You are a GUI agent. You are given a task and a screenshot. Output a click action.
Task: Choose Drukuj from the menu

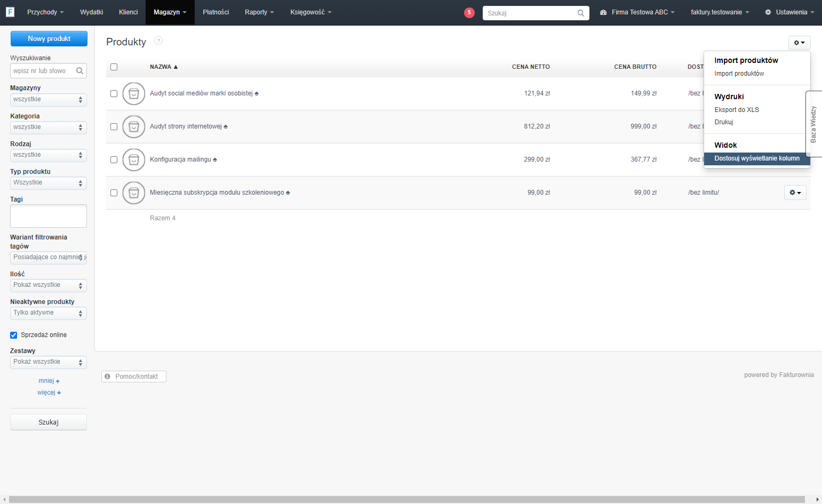coord(723,122)
